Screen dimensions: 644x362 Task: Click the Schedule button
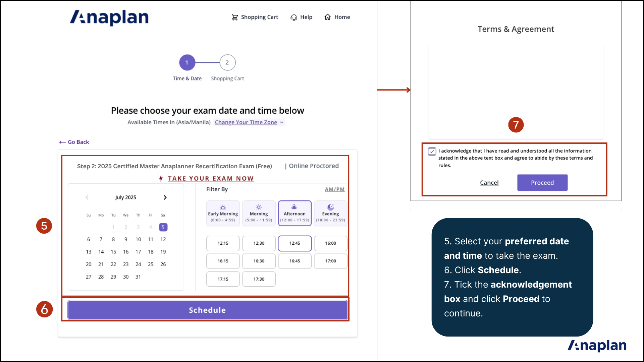[x=207, y=310]
